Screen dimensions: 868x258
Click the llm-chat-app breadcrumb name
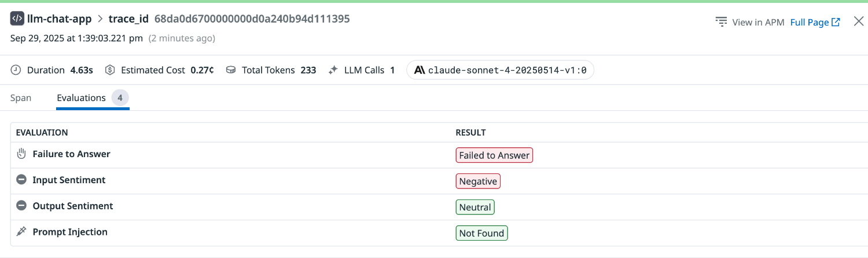click(60, 19)
